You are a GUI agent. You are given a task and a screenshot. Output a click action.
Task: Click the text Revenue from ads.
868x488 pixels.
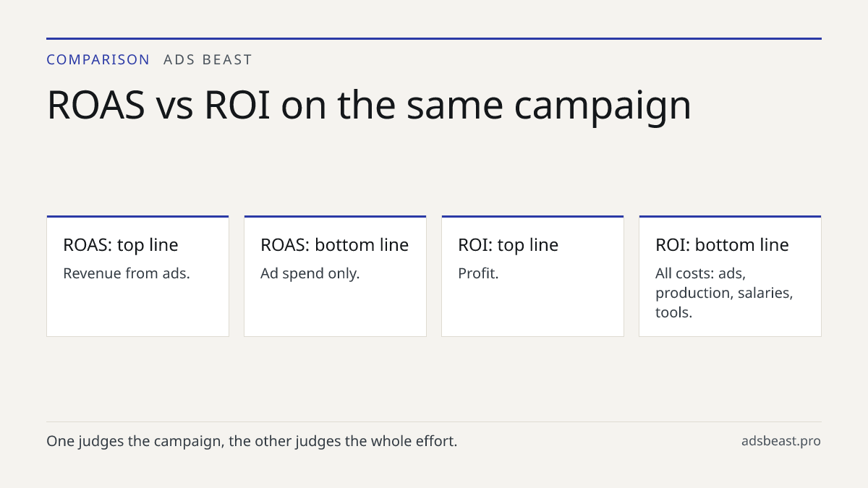coord(127,273)
